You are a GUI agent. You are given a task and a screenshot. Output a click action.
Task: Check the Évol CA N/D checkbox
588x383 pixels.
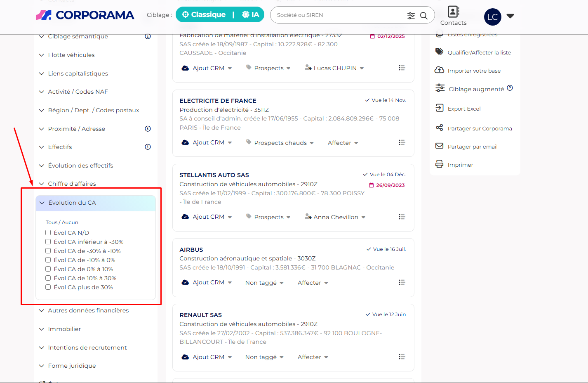click(x=48, y=233)
